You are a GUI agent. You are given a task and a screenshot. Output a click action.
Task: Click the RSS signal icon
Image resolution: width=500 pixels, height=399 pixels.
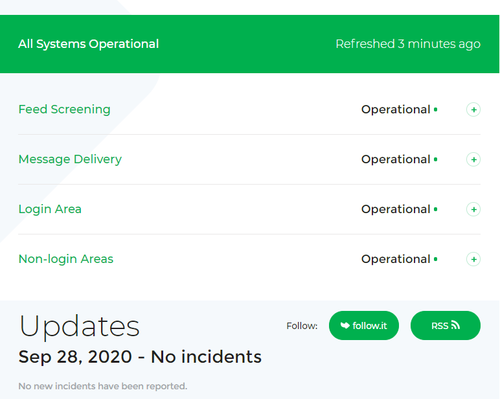tap(455, 325)
